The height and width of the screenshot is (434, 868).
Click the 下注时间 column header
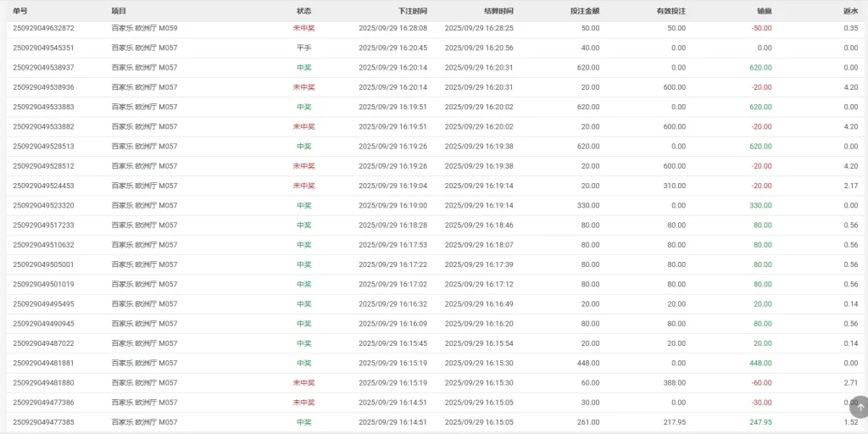tap(412, 11)
